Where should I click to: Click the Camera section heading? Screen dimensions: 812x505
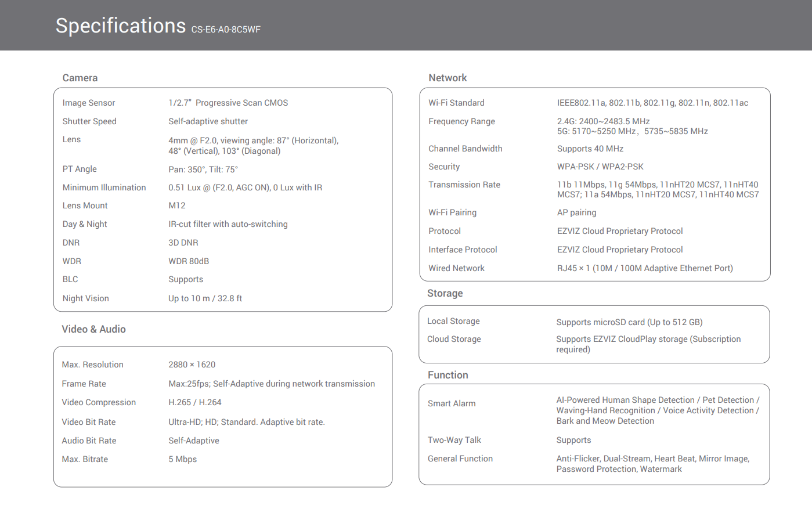click(80, 78)
